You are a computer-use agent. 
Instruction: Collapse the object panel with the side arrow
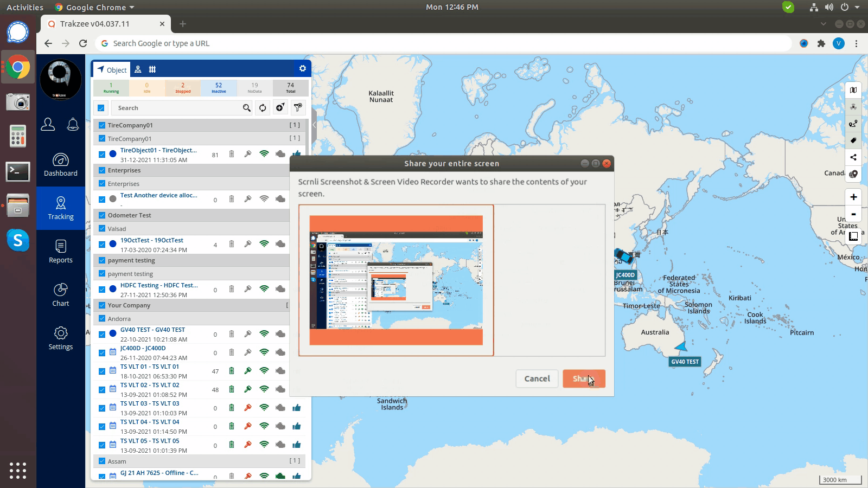[314, 125]
